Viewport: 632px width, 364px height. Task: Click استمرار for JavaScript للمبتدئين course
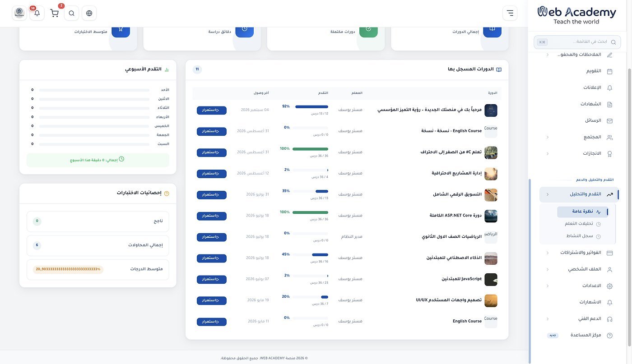click(x=212, y=279)
